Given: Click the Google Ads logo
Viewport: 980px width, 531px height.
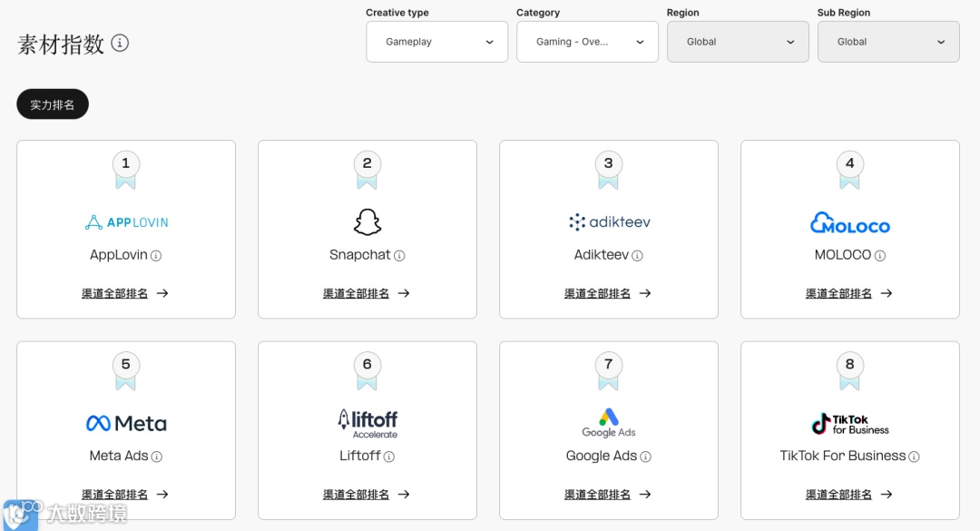Looking at the screenshot, I should [609, 423].
